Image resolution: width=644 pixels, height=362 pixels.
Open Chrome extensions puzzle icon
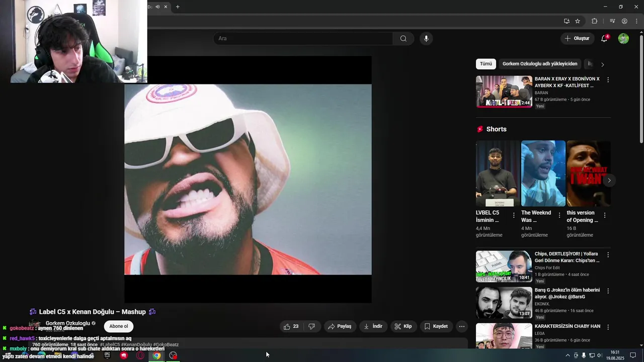[595, 21]
